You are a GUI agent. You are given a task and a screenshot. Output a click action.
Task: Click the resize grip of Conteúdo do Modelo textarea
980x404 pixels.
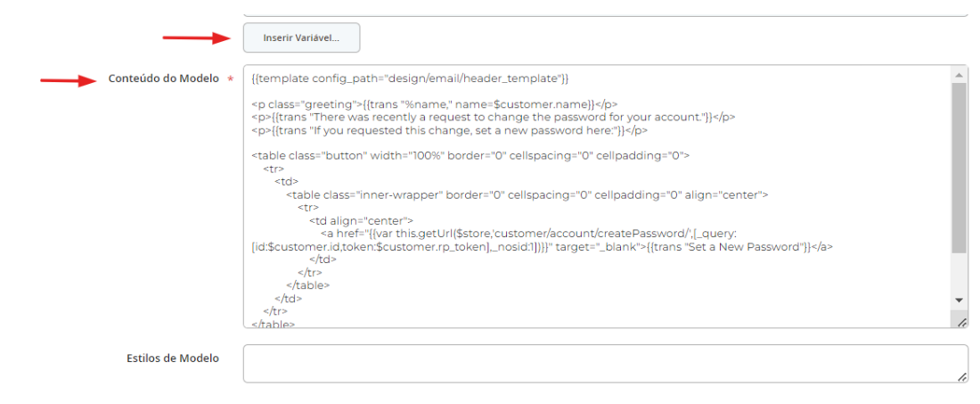(961, 322)
